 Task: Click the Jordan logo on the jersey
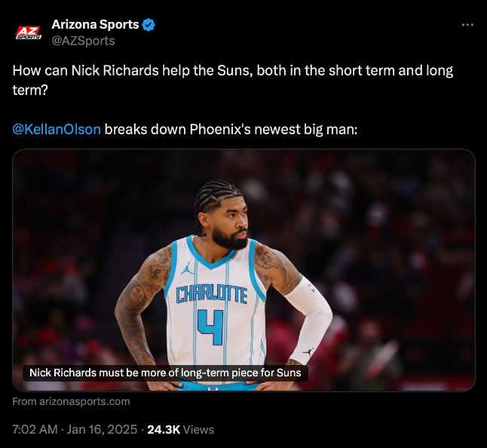pyautogui.click(x=186, y=268)
